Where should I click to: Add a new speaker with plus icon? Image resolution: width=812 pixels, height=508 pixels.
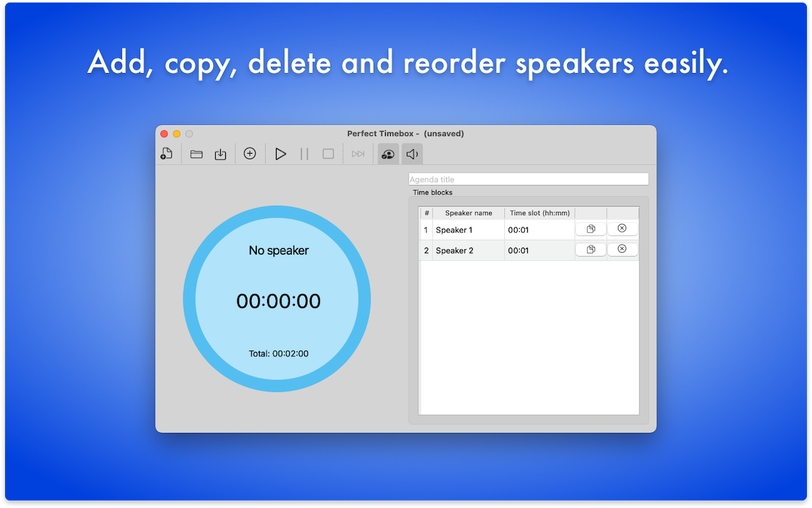point(250,154)
